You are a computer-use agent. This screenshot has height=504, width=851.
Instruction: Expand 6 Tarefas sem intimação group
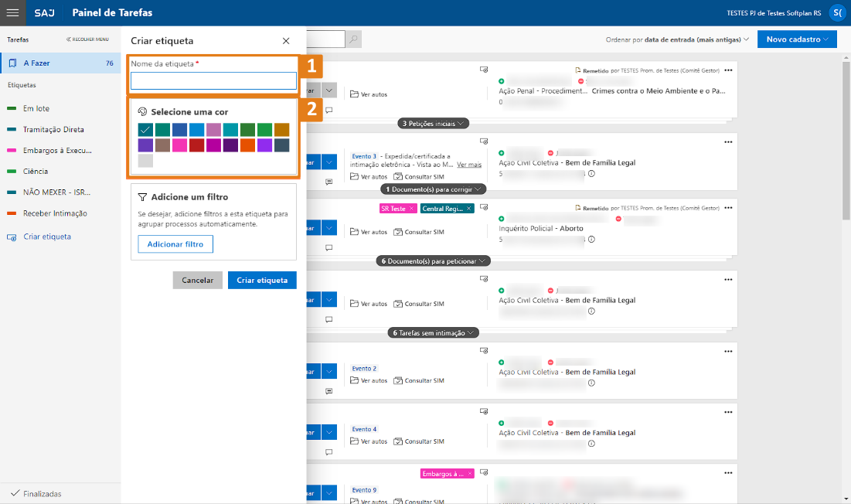(x=433, y=333)
